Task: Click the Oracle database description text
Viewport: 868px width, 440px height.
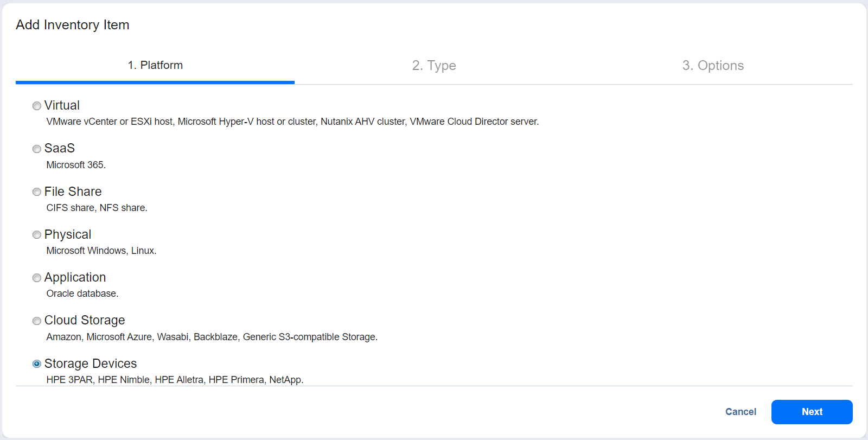Action: [82, 294]
